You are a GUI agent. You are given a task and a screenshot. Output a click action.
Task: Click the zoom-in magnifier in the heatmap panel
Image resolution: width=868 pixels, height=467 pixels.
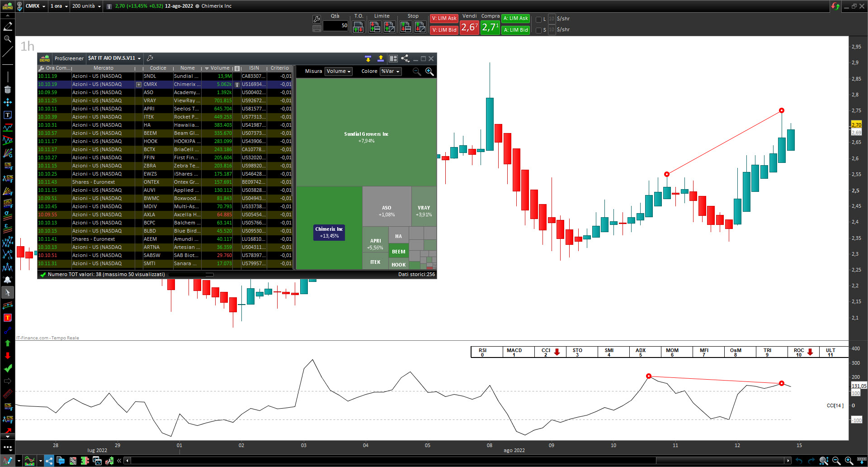(x=429, y=71)
